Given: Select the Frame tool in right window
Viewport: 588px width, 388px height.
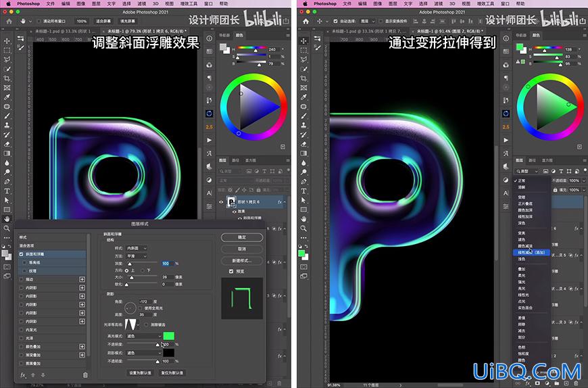Looking at the screenshot, I should point(303,88).
